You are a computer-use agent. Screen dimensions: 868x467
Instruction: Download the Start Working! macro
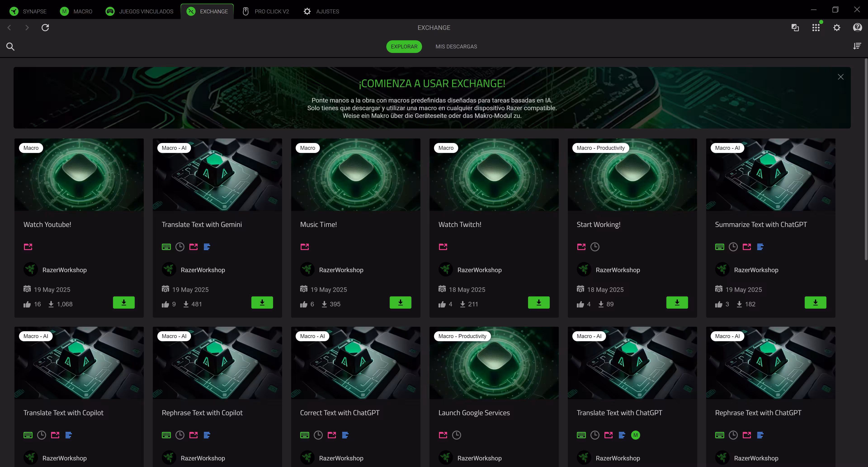tap(677, 303)
